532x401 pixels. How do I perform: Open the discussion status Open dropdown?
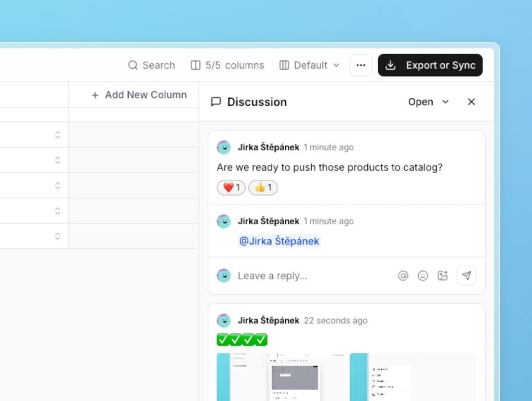[x=429, y=102]
